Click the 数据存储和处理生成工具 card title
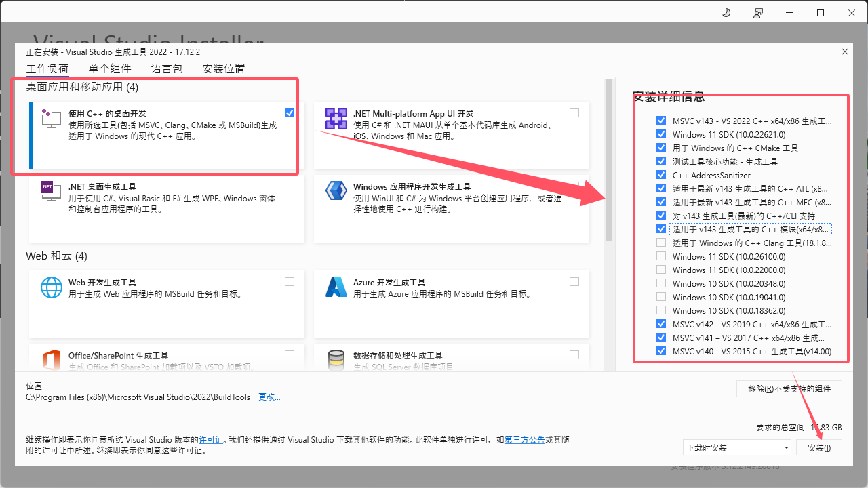Viewport: 868px width, 488px height. click(x=397, y=355)
